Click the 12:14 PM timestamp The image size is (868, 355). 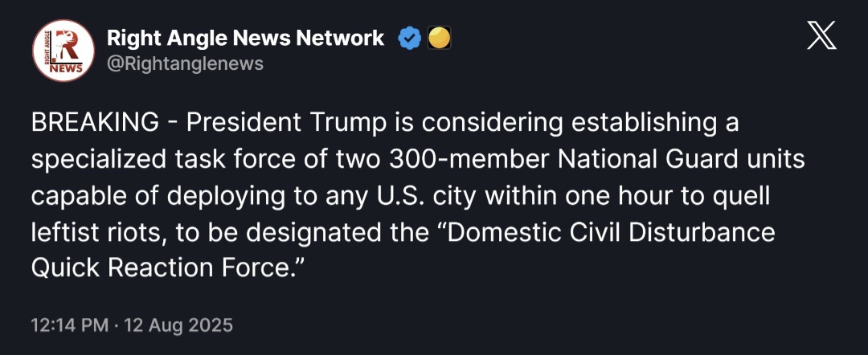[x=69, y=325]
